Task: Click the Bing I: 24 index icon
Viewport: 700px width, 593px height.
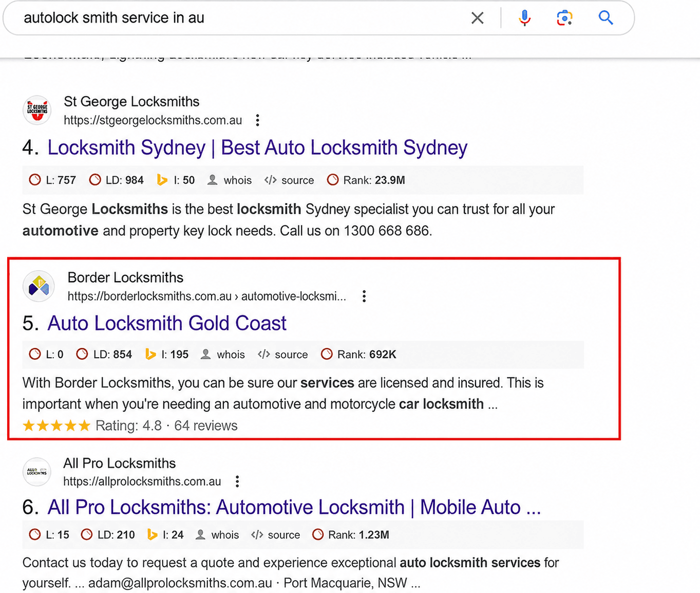Action: [152, 534]
